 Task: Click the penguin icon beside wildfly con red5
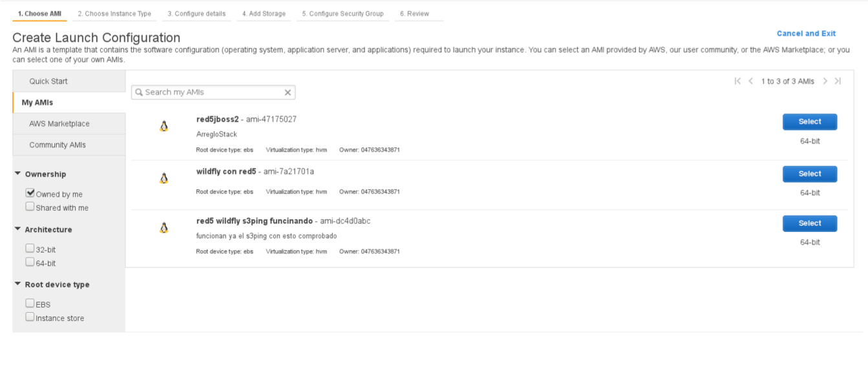tap(164, 178)
